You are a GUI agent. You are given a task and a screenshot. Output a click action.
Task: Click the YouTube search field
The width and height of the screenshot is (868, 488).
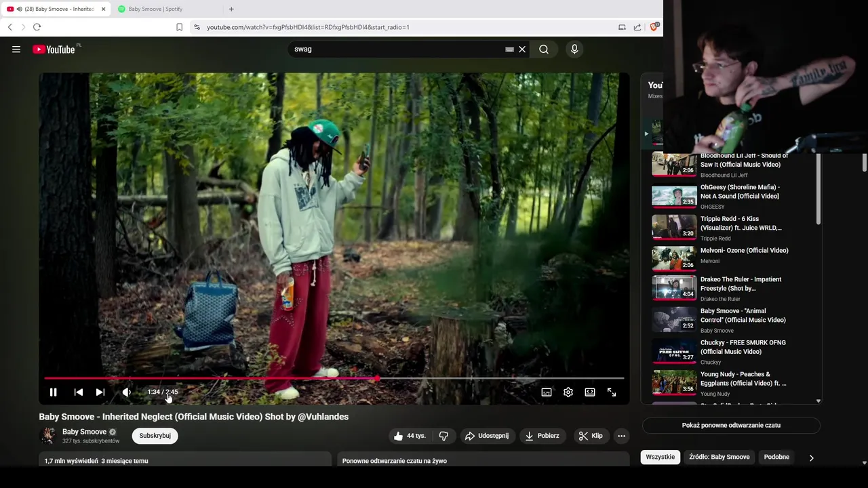[x=397, y=49]
